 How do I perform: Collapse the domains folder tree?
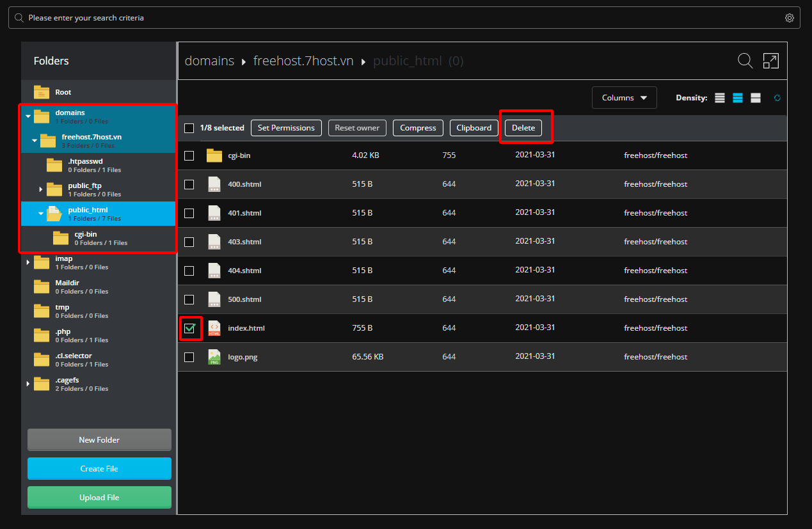tap(28, 116)
